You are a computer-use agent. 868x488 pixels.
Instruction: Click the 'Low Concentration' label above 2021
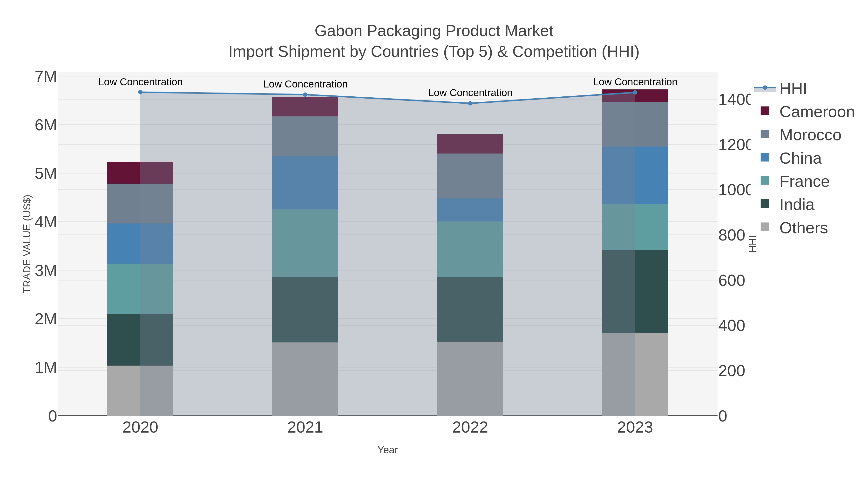click(305, 84)
